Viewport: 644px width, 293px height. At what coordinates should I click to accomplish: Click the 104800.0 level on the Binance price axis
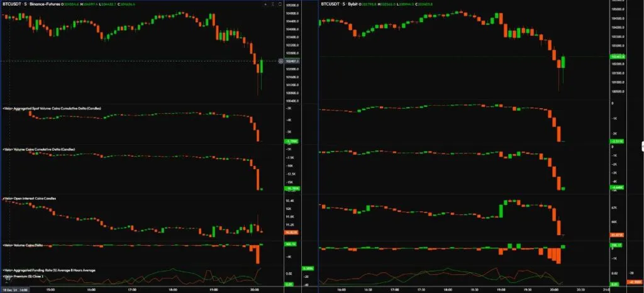292,13
